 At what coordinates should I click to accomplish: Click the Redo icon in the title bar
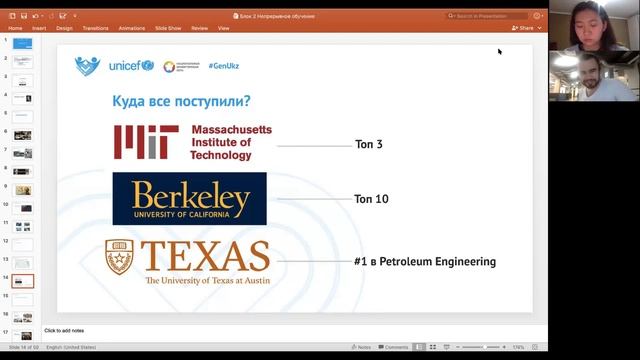51,16
